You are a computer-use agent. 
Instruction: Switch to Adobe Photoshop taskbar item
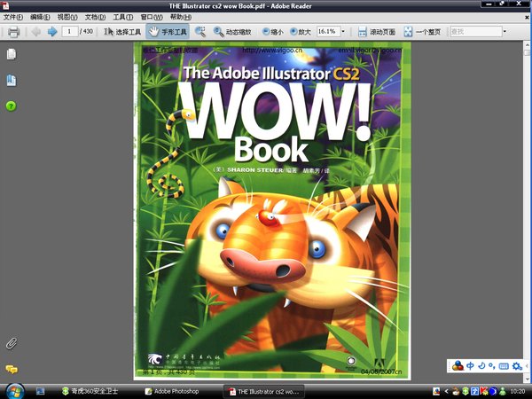[x=172, y=392]
